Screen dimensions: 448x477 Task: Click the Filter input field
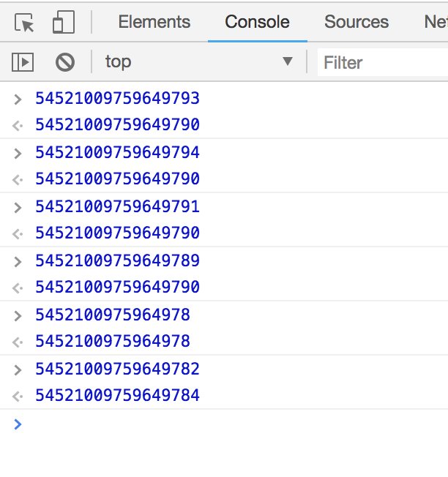click(x=383, y=62)
